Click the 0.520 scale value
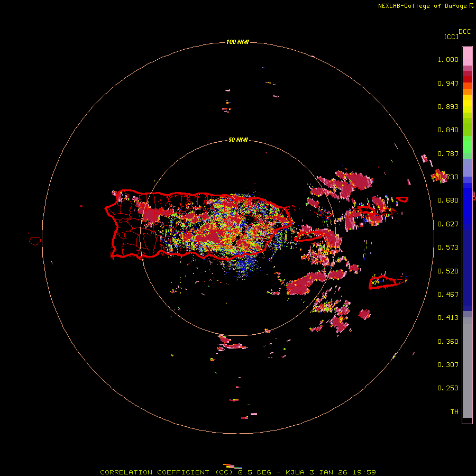The image size is (476, 476). tap(448, 271)
